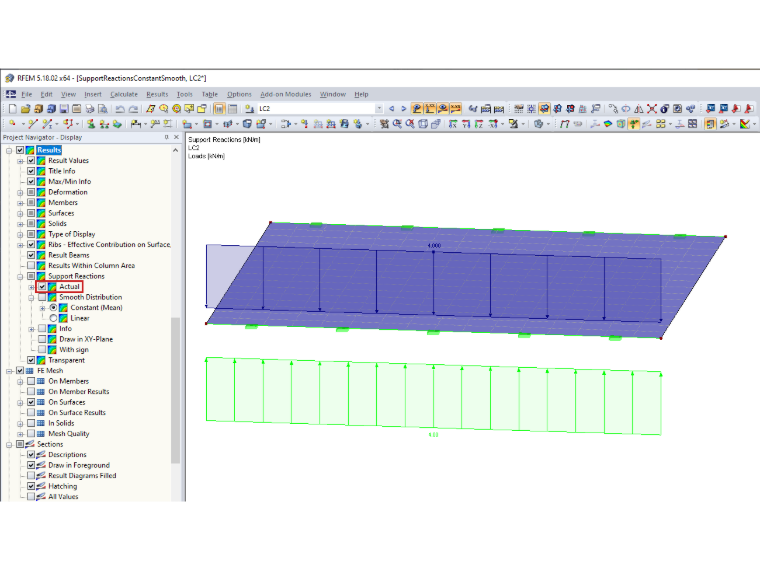Open the Add-on Modules menu
The image size is (760, 570).
coord(285,94)
